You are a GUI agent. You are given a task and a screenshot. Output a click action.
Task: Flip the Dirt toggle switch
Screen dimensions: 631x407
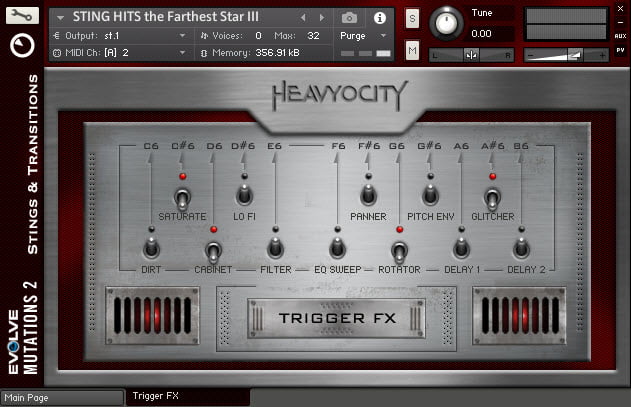[x=151, y=248]
